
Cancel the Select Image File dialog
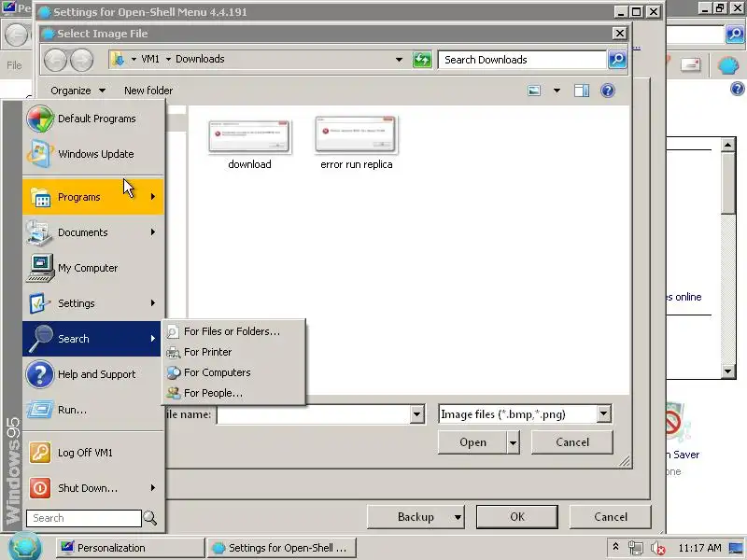571,442
